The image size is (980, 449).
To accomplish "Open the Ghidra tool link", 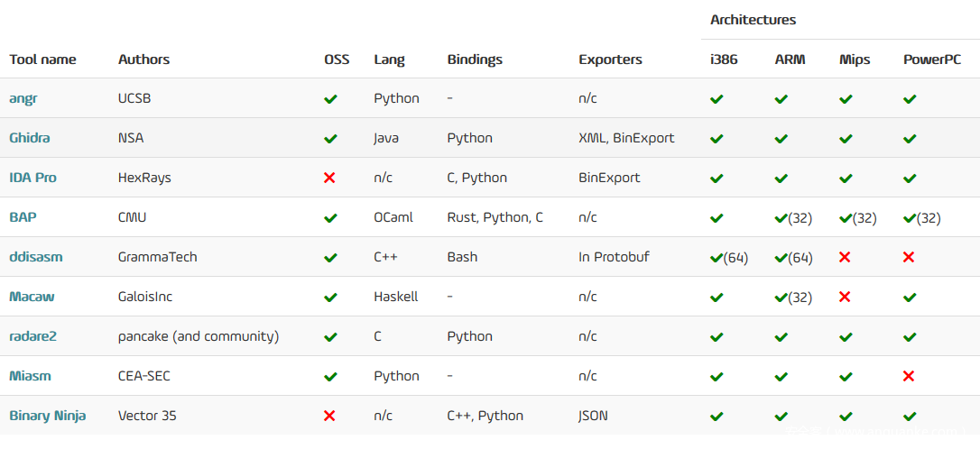I will click(30, 138).
